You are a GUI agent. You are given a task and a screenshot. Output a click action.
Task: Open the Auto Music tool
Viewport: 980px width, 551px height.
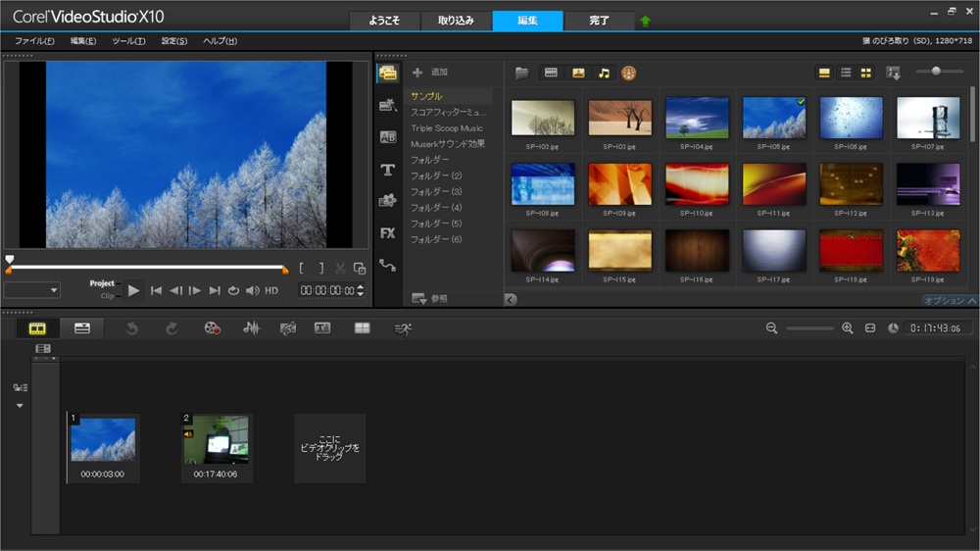pyautogui.click(x=287, y=328)
